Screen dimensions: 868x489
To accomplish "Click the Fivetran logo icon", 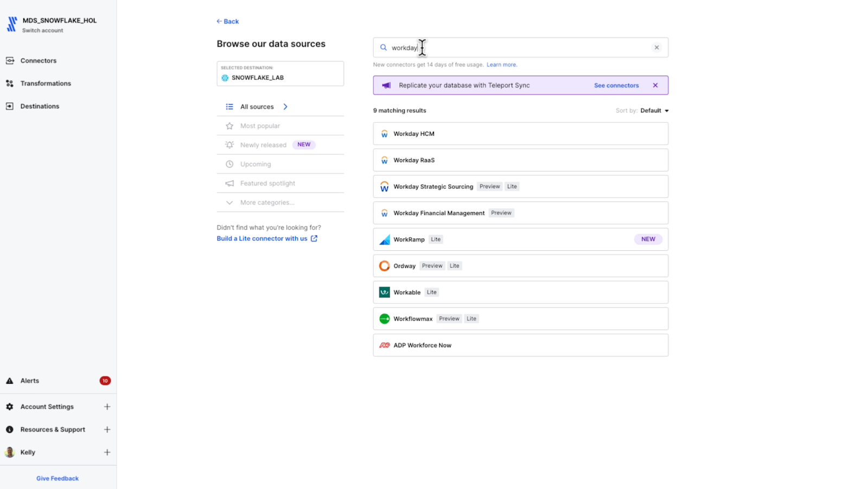I will [11, 24].
